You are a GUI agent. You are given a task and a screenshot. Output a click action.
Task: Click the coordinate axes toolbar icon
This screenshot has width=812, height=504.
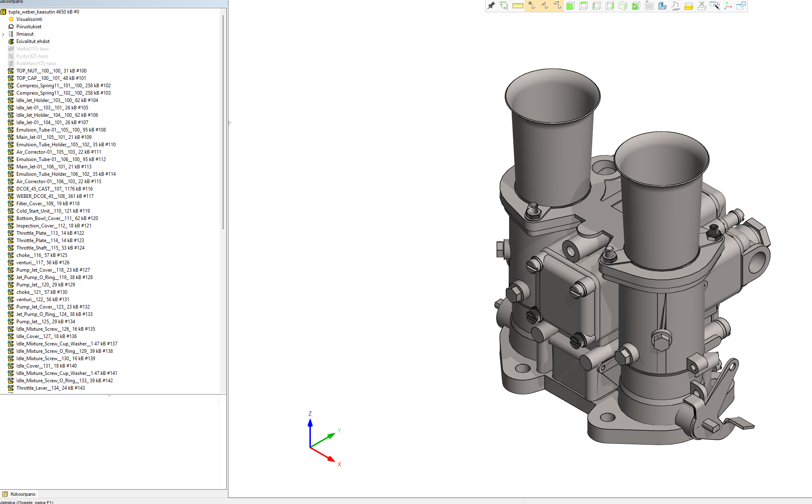click(728, 6)
